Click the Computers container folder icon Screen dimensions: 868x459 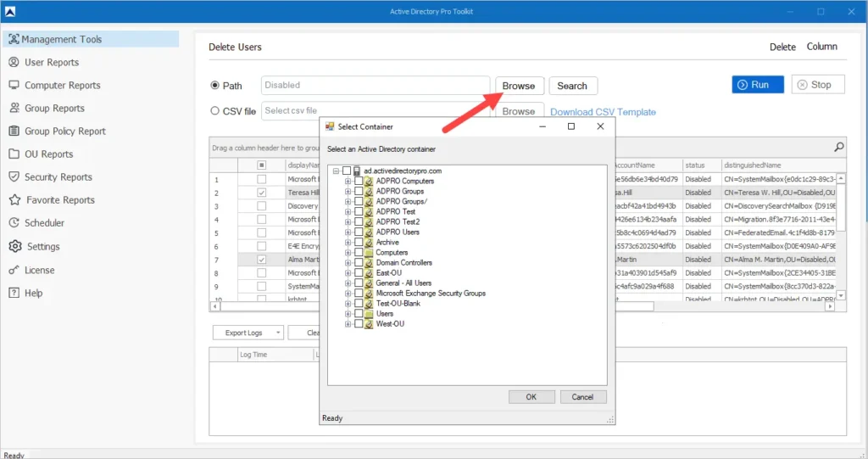point(369,252)
